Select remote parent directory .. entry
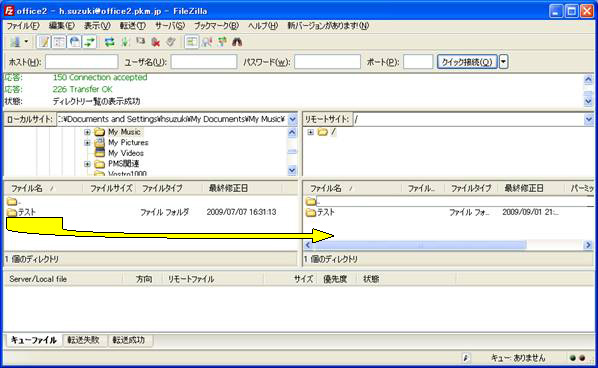 (x=313, y=201)
